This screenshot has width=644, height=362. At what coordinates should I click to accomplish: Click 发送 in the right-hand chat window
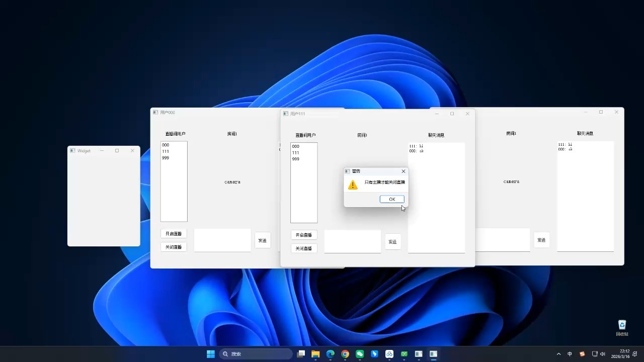(541, 240)
